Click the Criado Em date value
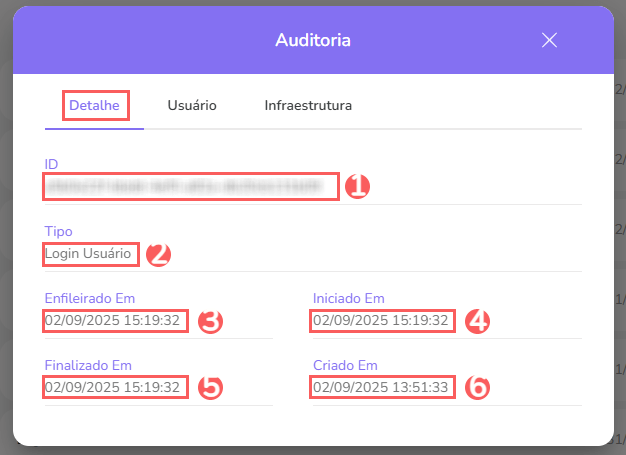Viewport: 626px width, 455px height. click(x=382, y=387)
